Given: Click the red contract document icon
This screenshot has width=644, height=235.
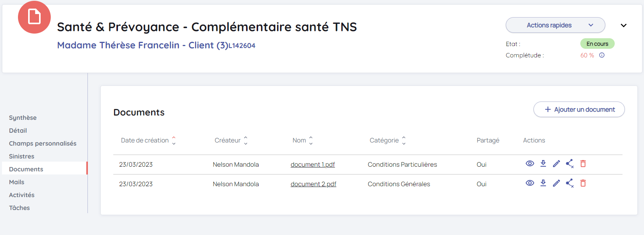Looking at the screenshot, I should click(x=34, y=17).
